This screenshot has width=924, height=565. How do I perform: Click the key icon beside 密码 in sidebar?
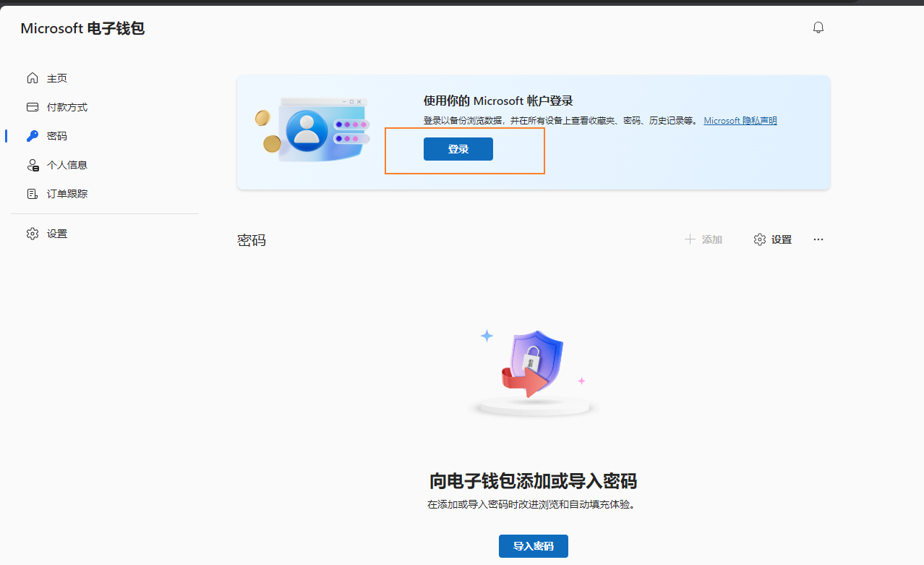33,136
